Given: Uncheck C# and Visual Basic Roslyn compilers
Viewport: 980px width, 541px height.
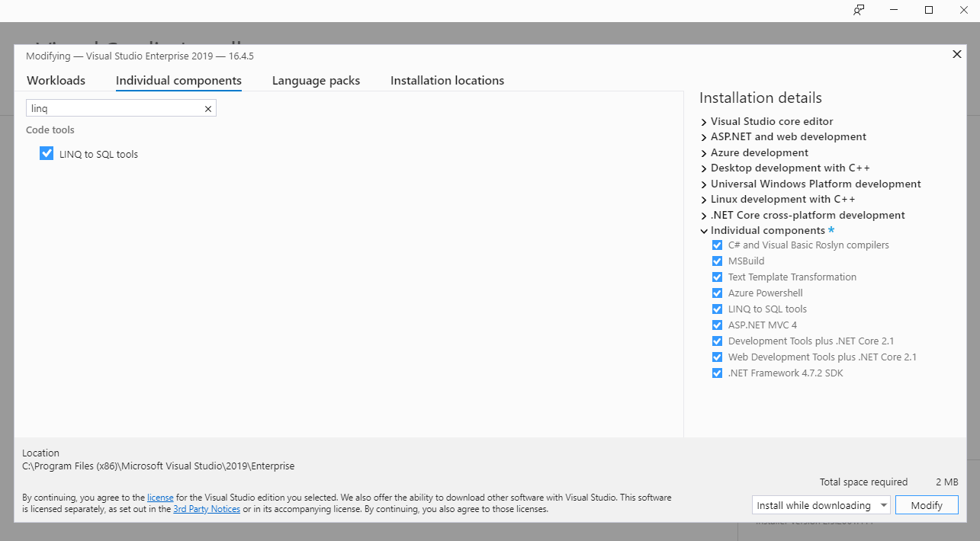Looking at the screenshot, I should (717, 245).
